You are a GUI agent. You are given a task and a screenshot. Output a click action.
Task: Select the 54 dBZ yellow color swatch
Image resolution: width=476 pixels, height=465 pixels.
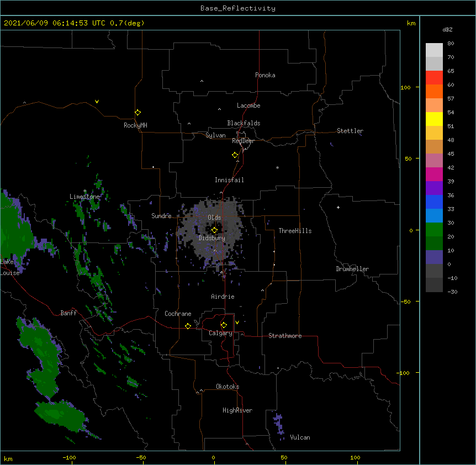click(x=434, y=119)
